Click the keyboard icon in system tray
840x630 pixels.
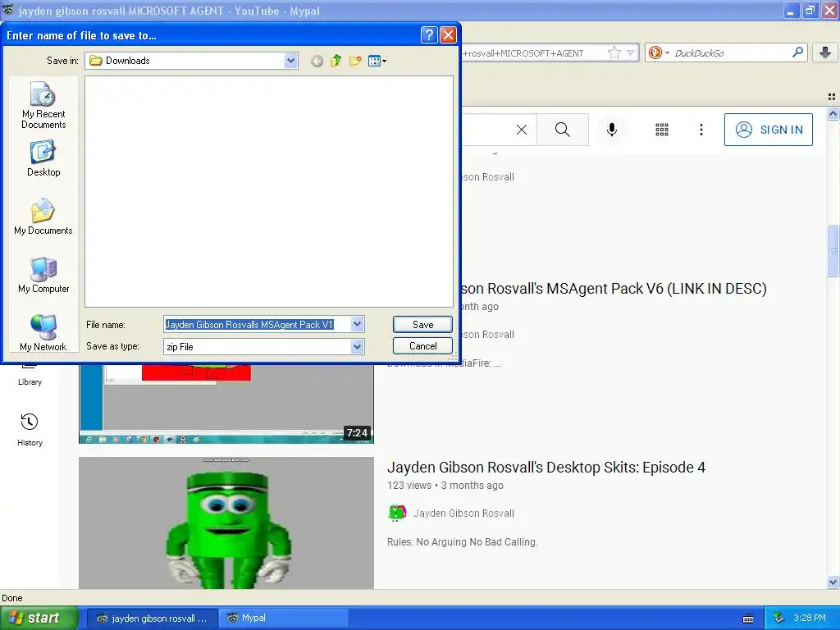pos(748,619)
